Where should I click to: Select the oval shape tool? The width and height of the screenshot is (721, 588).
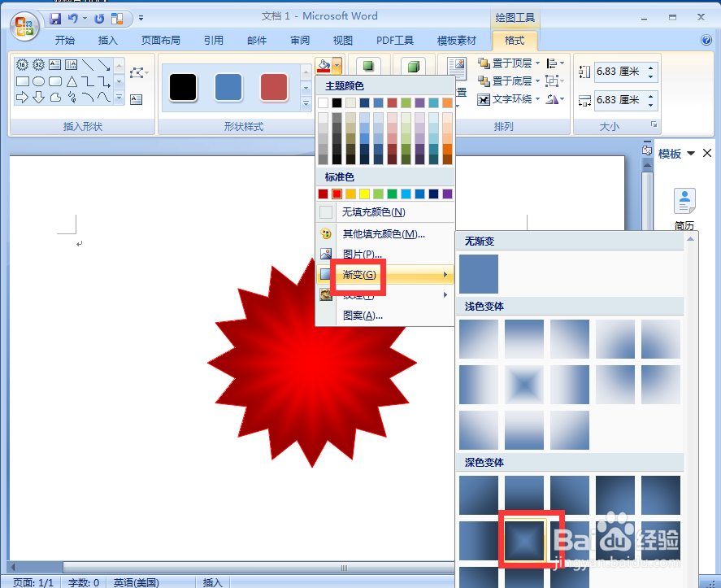(x=39, y=81)
